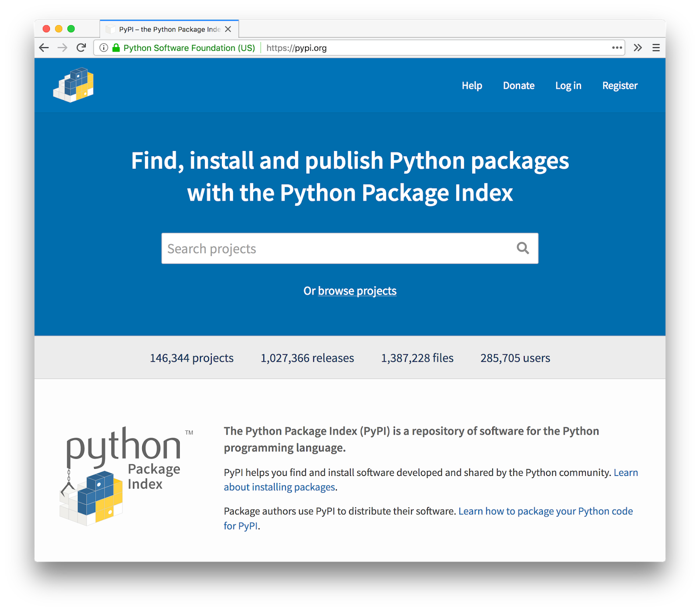Close the PyPI browser tab
This screenshot has height=611, width=700.
(x=228, y=29)
